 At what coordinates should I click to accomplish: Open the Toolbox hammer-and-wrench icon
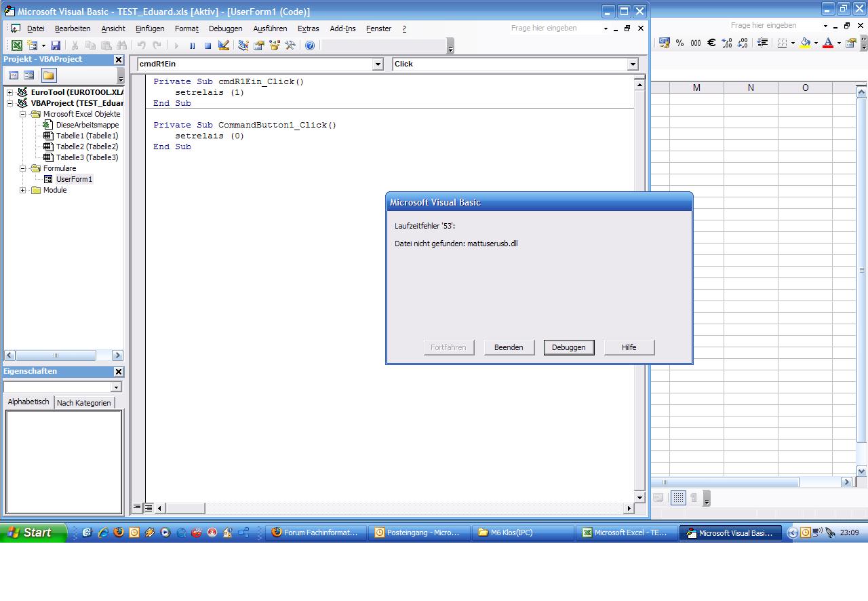click(290, 45)
